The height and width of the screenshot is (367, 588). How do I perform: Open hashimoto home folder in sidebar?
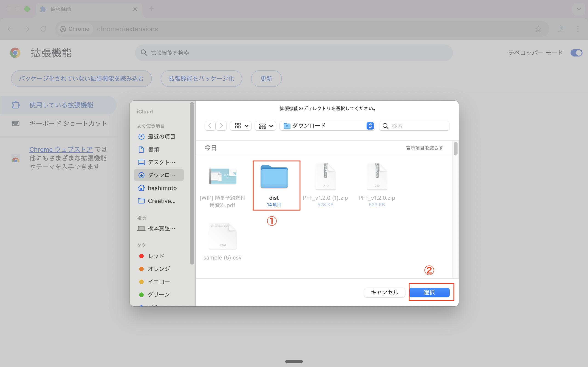pos(162,188)
